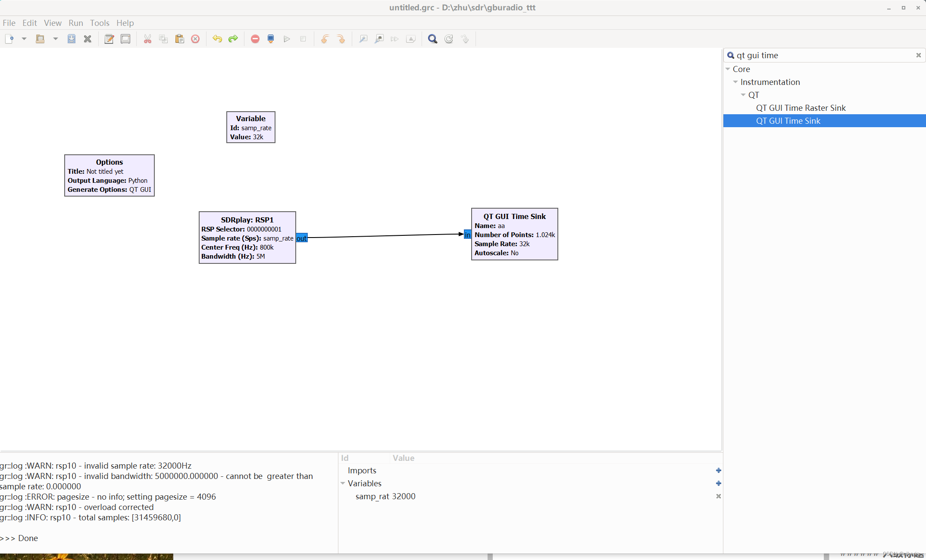Viewport: 926px width, 560px height.
Task: Clear the block search field
Action: [x=918, y=55]
